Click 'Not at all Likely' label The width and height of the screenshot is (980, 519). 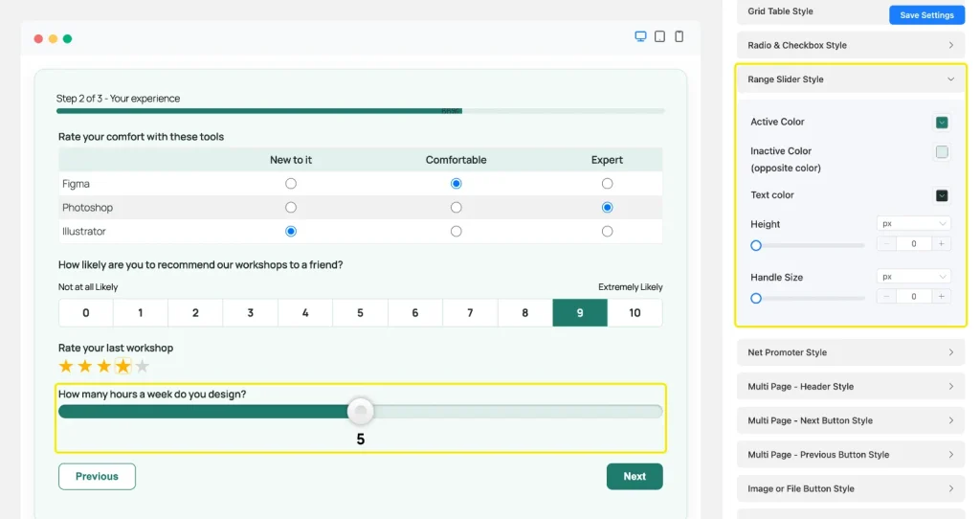[x=88, y=287]
